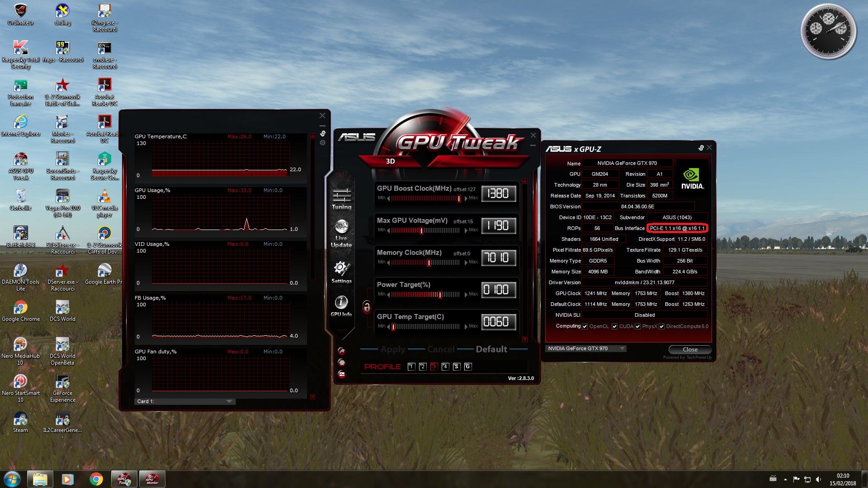Image resolution: width=868 pixels, height=488 pixels.
Task: Show hidden icons in the system tray
Action: pyautogui.click(x=785, y=479)
